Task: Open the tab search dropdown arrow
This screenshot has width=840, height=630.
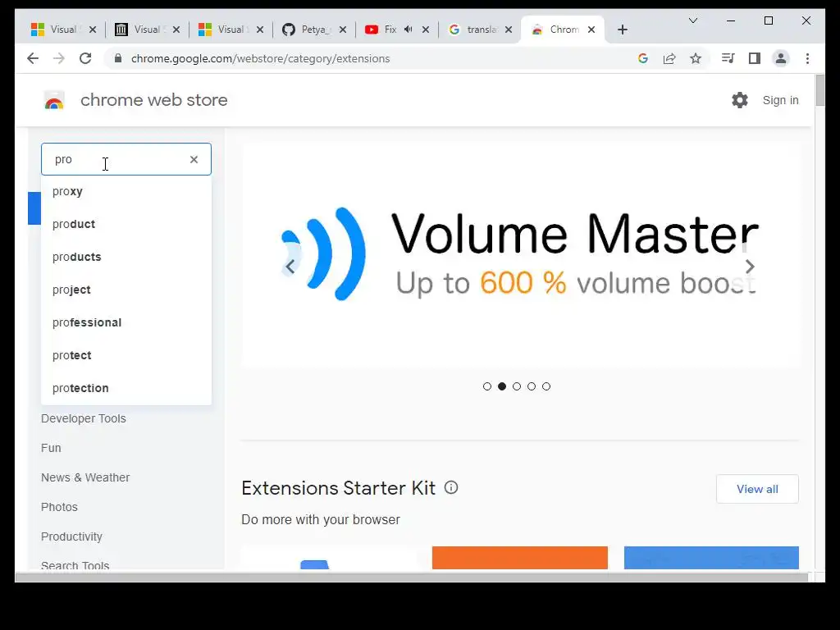Action: 692,21
